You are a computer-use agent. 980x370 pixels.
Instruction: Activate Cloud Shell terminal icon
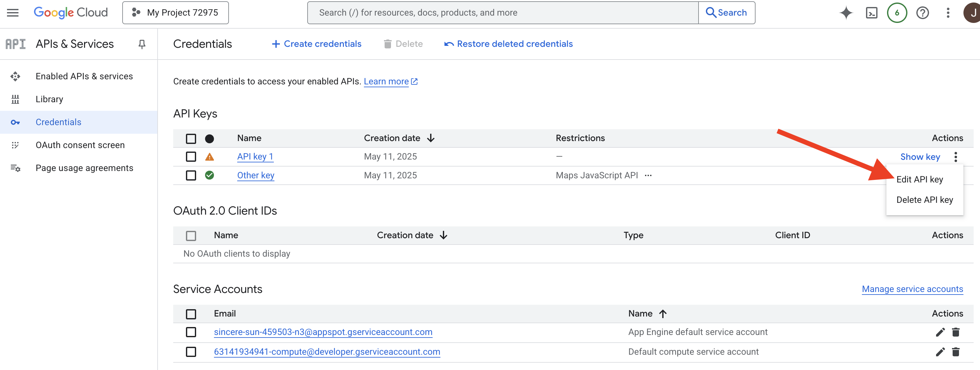coord(871,12)
